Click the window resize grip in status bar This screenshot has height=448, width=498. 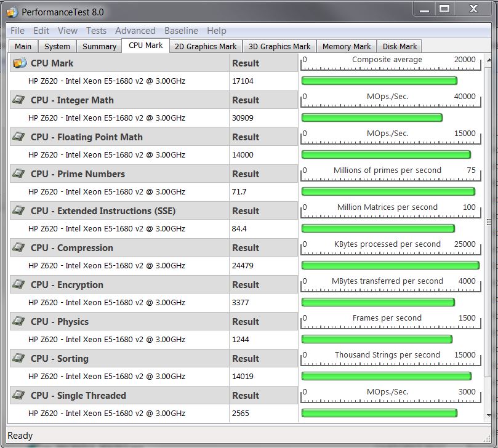tap(487, 438)
